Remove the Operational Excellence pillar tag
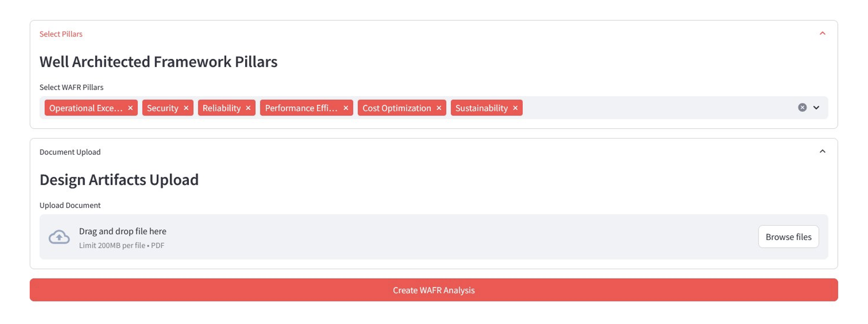 tap(131, 108)
